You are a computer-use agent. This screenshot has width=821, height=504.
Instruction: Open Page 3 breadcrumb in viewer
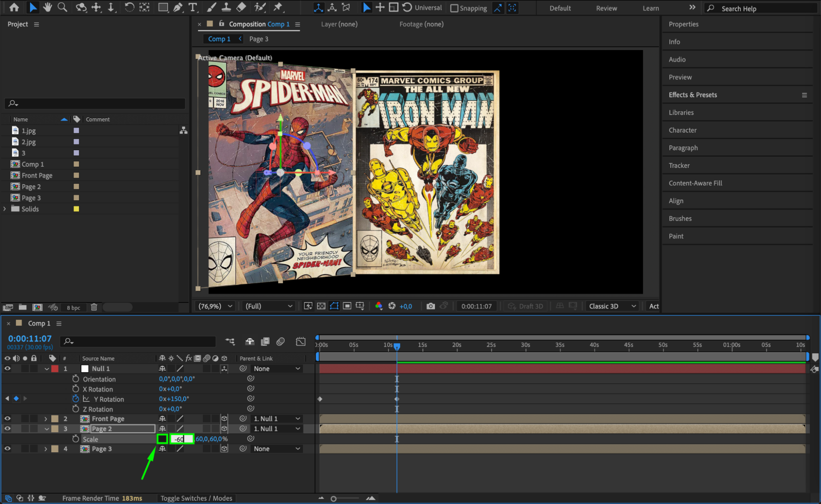(x=259, y=39)
